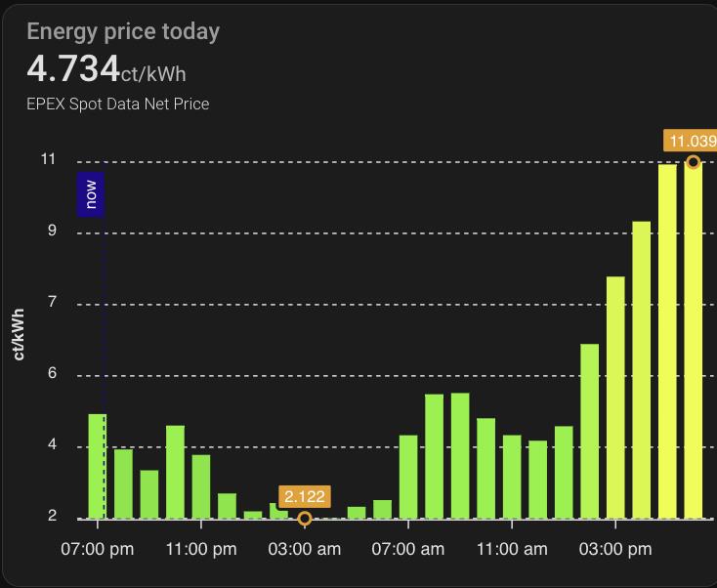Click the 'Energy price today' card title
The width and height of the screenshot is (717, 588).
[x=123, y=31]
